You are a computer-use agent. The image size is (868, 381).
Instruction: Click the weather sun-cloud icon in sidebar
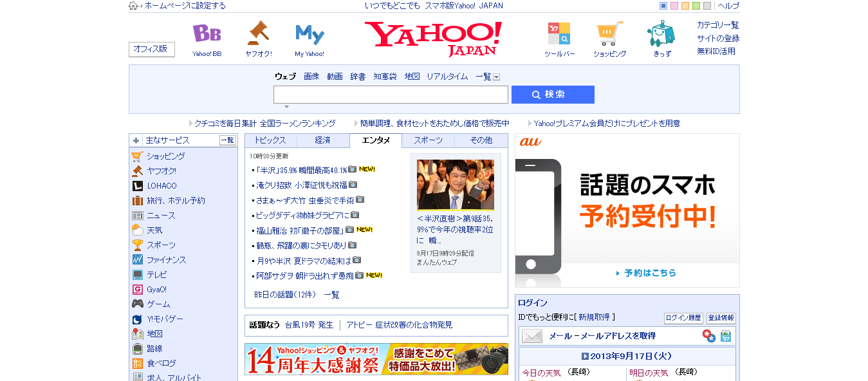pyautogui.click(x=137, y=230)
